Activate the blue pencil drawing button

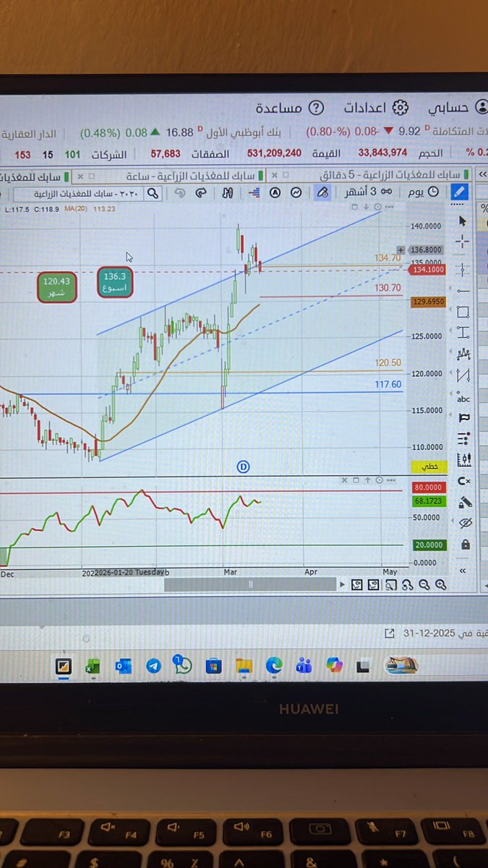point(459,192)
